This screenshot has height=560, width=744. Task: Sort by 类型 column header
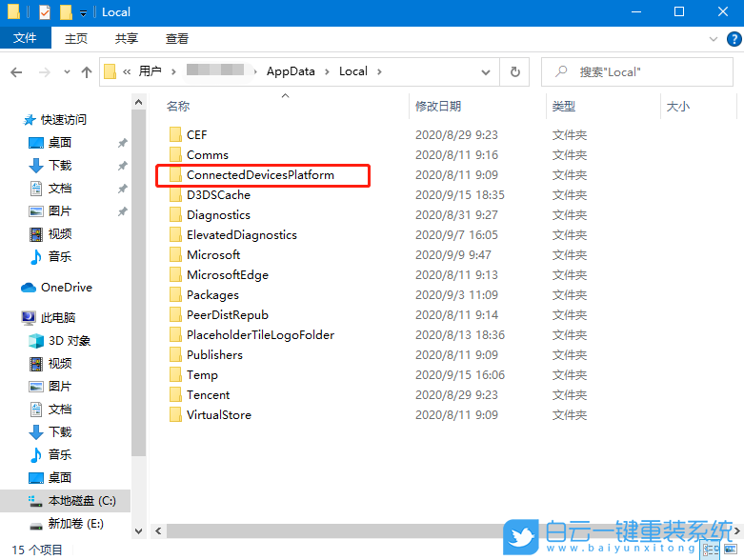click(564, 107)
